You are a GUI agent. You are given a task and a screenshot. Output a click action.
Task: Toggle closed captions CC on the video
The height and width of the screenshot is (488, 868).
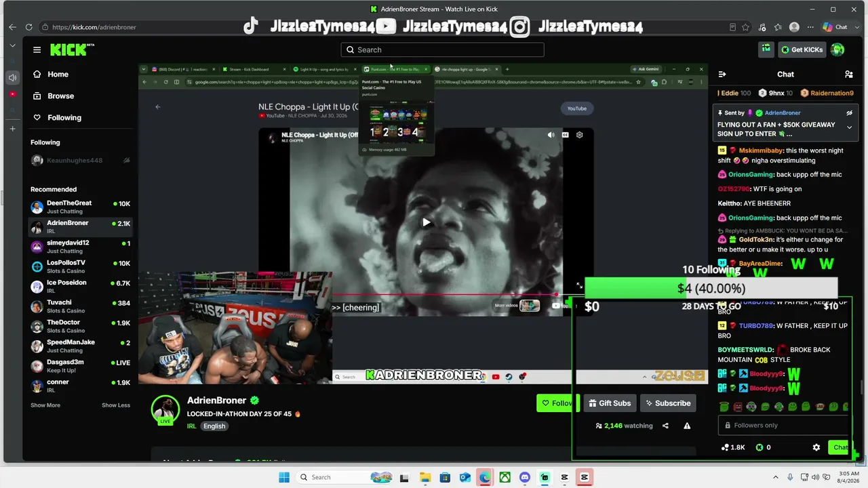click(x=566, y=135)
